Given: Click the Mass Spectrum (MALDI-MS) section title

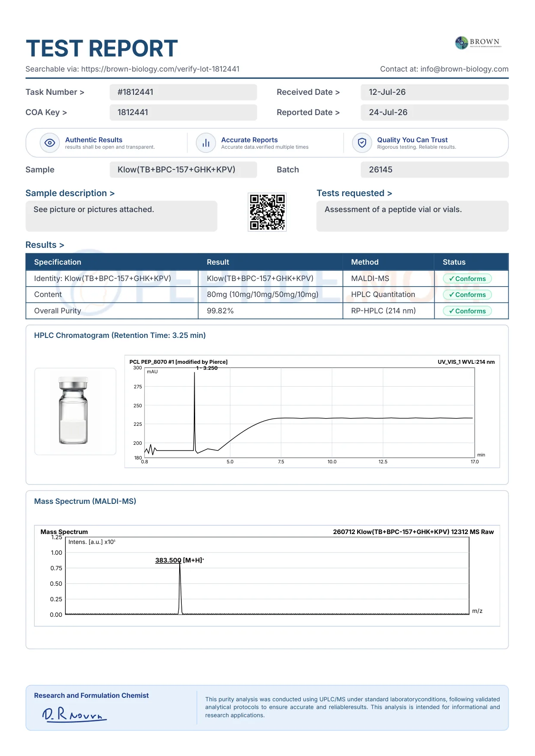Looking at the screenshot, I should point(85,501).
